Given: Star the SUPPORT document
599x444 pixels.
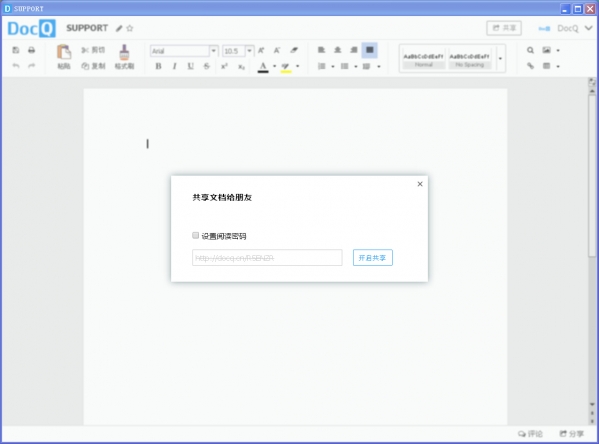Looking at the screenshot, I should (x=130, y=28).
